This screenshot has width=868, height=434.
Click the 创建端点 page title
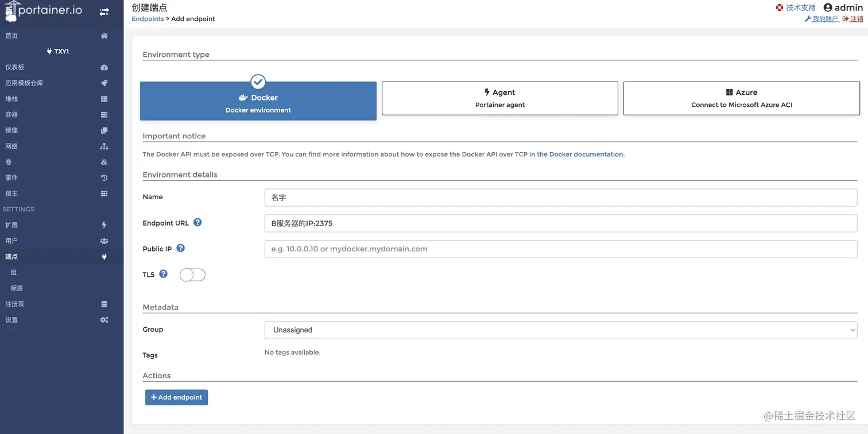pos(149,7)
